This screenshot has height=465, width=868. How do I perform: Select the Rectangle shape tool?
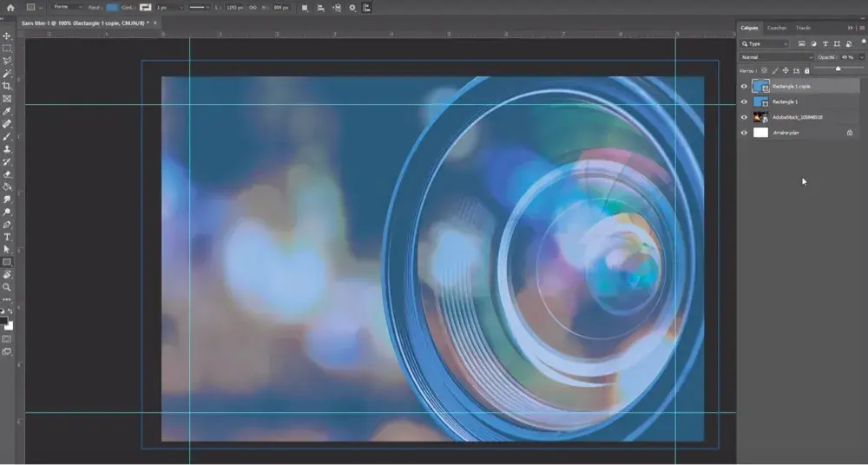click(7, 262)
